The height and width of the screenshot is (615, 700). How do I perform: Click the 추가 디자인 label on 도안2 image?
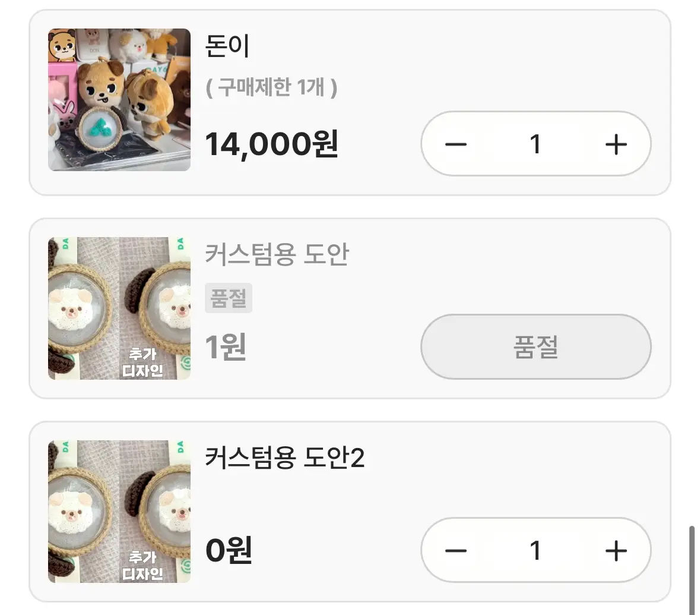(x=142, y=565)
